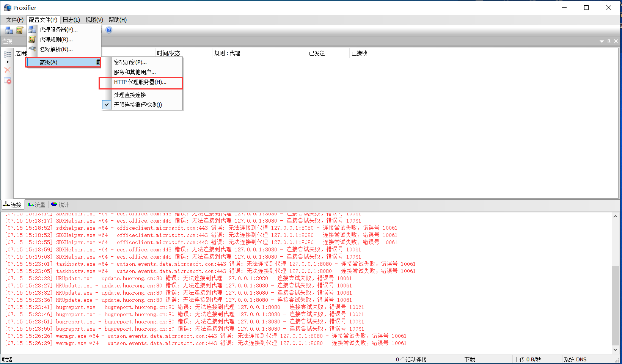Switch to the 统计 tab
The image size is (622, 364).
(x=60, y=205)
